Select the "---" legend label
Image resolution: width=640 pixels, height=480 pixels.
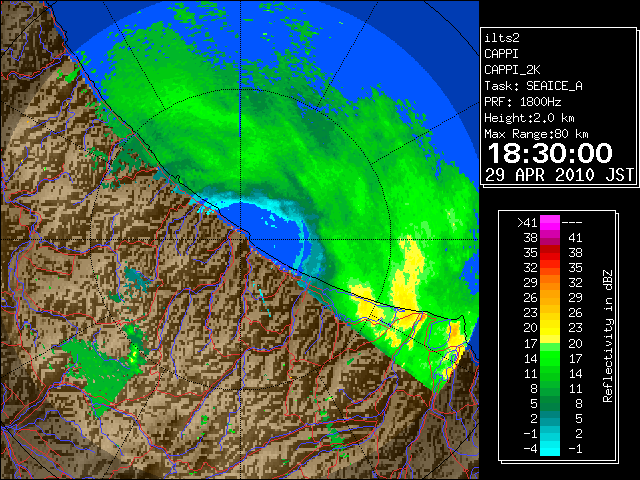(572, 223)
